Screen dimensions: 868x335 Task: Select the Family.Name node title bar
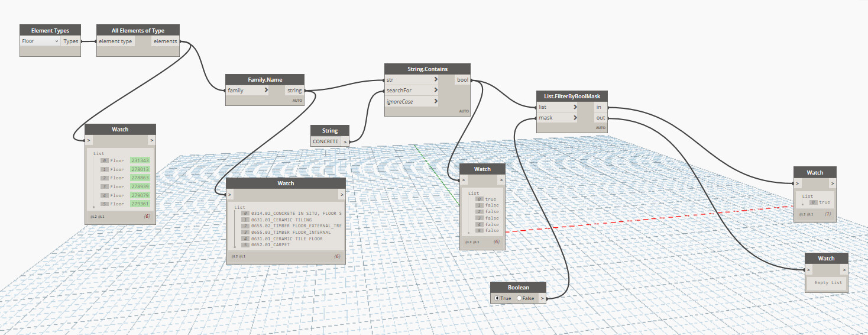265,79
